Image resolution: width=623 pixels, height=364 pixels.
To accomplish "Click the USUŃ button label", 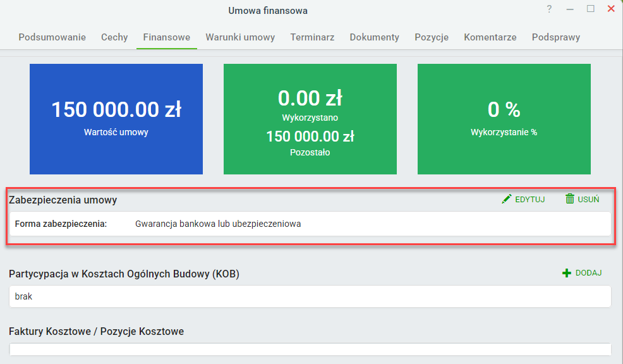I will coord(588,200).
